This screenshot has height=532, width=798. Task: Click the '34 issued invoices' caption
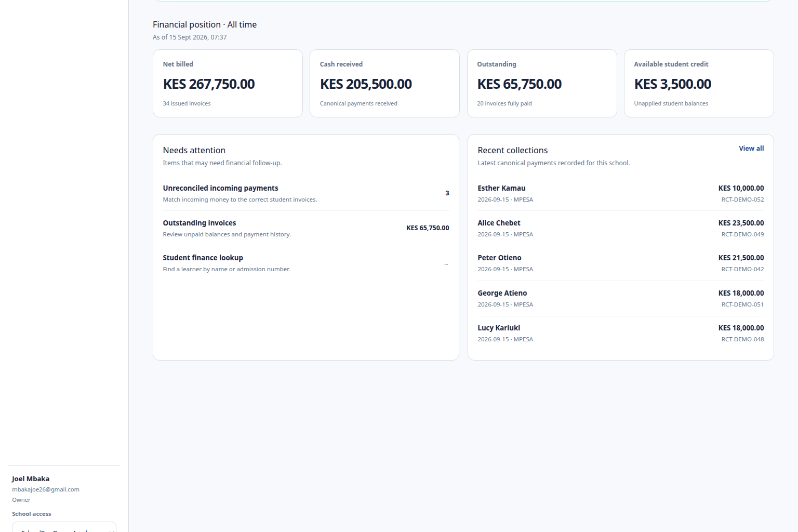point(187,103)
